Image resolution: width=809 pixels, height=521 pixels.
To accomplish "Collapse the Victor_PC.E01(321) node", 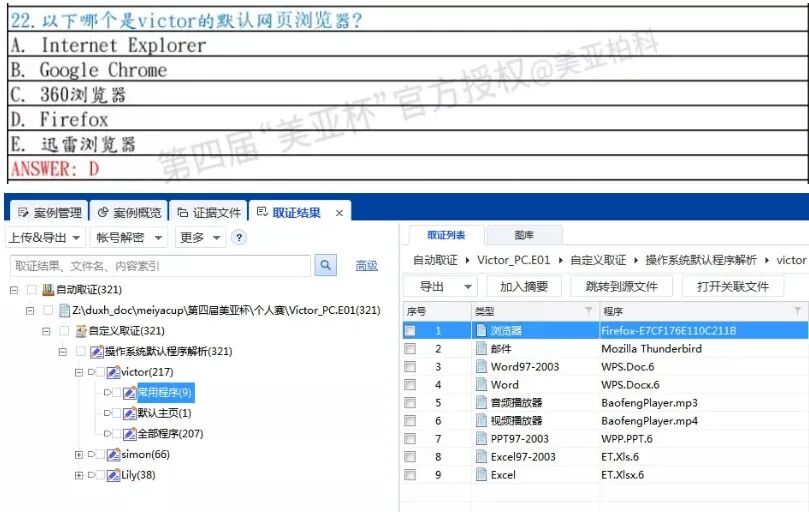I will [30, 311].
